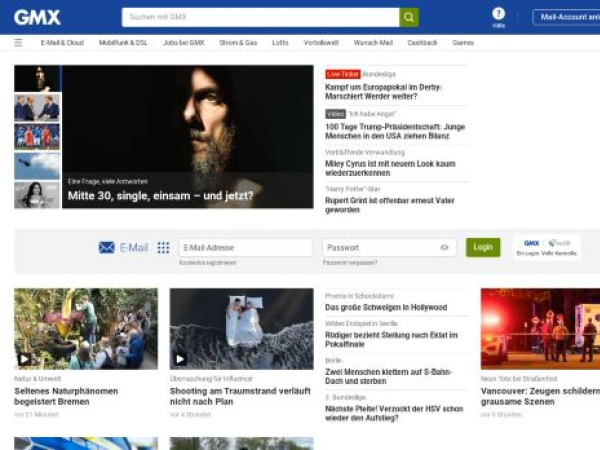
Task: Click the Bundesliga category label
Action: tap(379, 74)
